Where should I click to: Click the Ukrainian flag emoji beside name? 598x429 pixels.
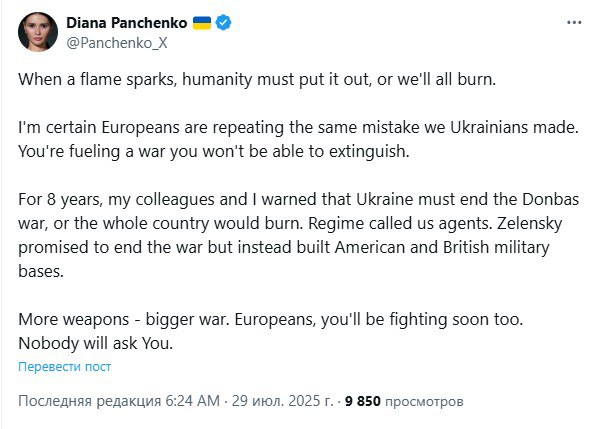(202, 23)
